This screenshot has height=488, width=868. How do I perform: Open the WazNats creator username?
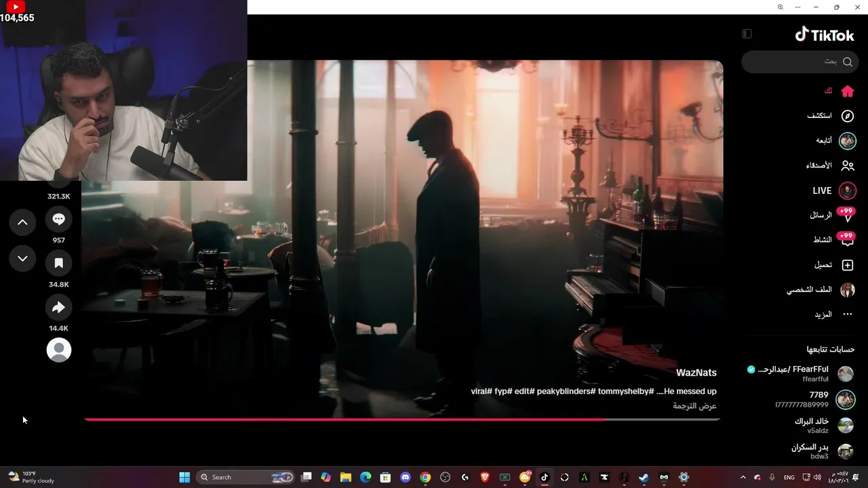click(696, 373)
